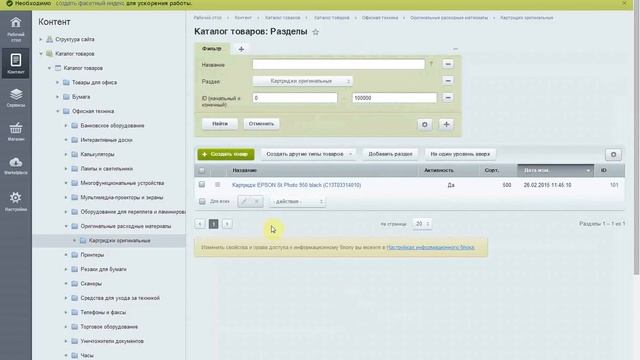Click the Добавить раздел button
Image resolution: width=640 pixels, height=360 pixels.
tap(390, 154)
